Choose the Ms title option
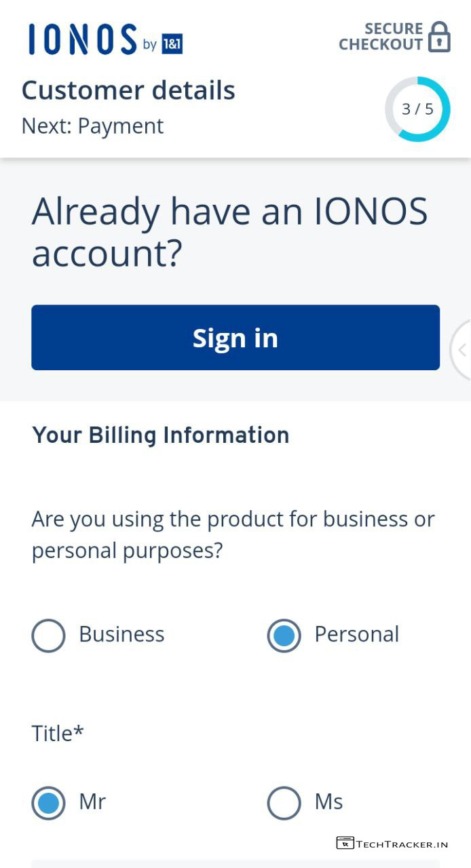This screenshot has height=868, width=471. 284,803
